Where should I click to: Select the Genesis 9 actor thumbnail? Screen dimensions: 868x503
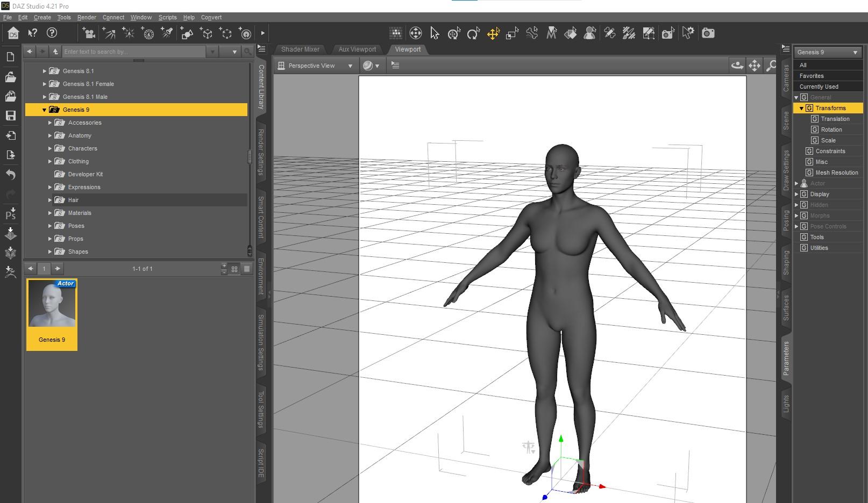[x=52, y=314]
